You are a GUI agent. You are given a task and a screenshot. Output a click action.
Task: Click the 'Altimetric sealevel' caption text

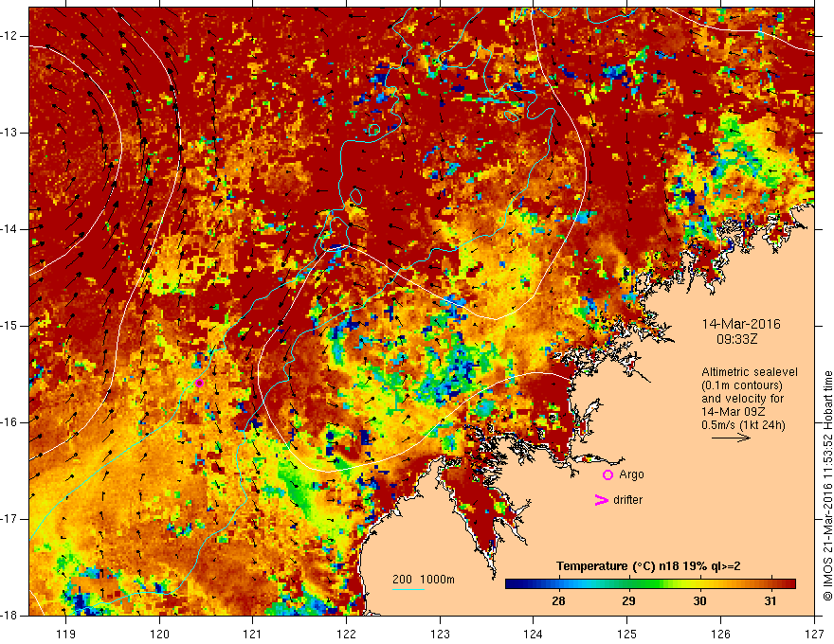[750, 372]
